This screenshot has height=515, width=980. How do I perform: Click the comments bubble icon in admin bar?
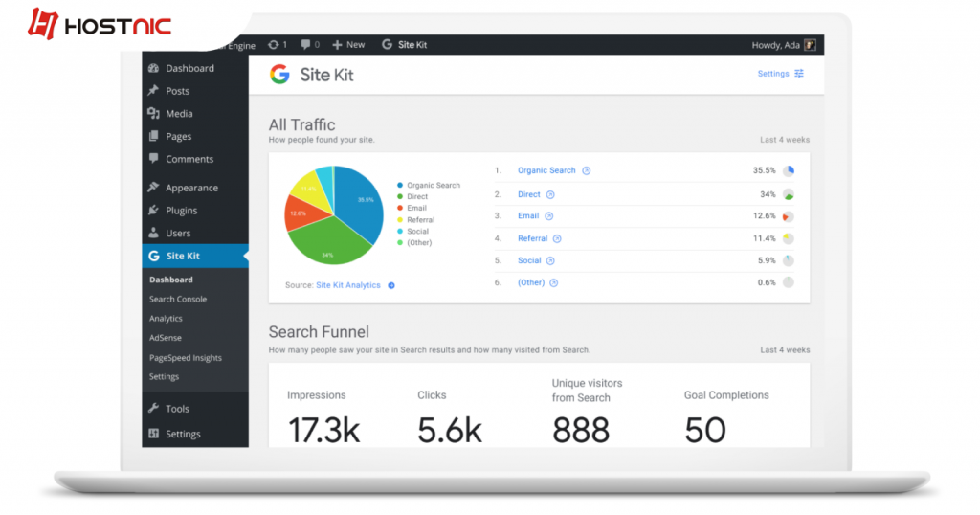(305, 44)
